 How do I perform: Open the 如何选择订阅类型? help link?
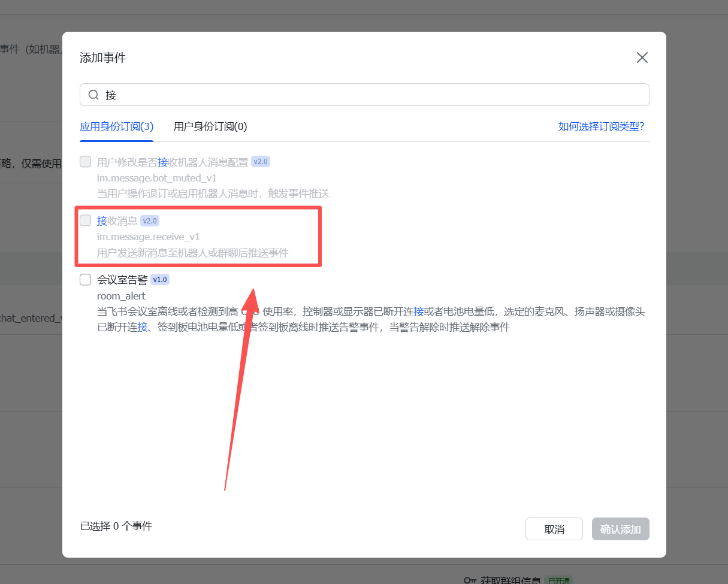tap(602, 126)
